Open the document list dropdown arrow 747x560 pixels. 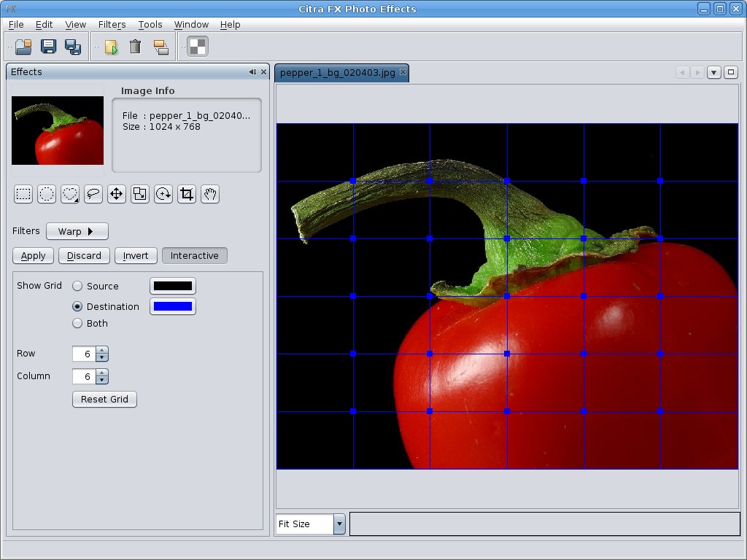[714, 72]
